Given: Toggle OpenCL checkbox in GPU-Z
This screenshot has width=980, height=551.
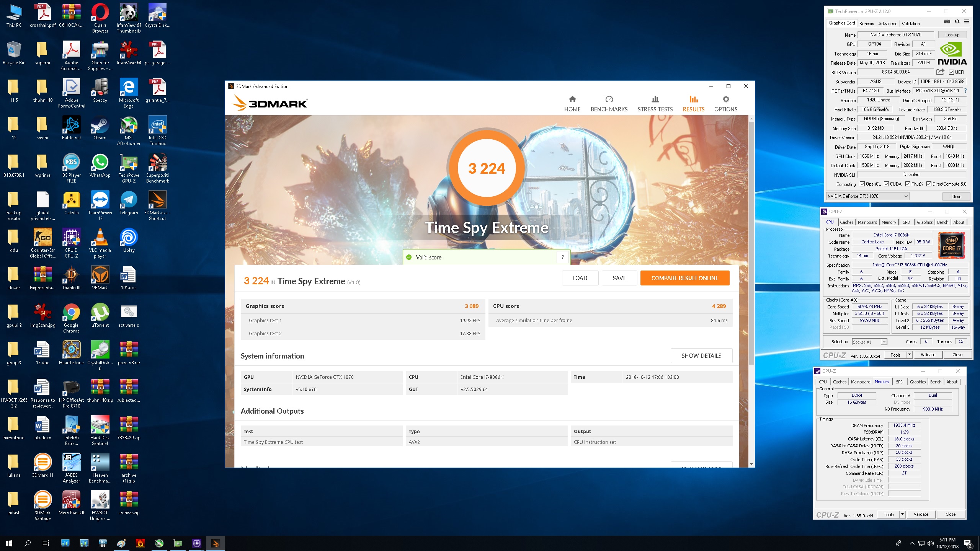Looking at the screenshot, I should click(862, 184).
